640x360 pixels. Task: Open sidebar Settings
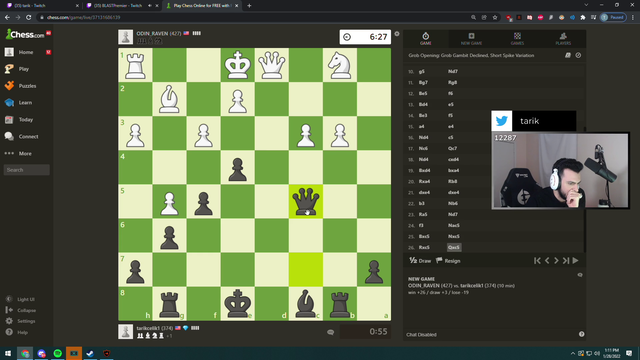pos(26,321)
